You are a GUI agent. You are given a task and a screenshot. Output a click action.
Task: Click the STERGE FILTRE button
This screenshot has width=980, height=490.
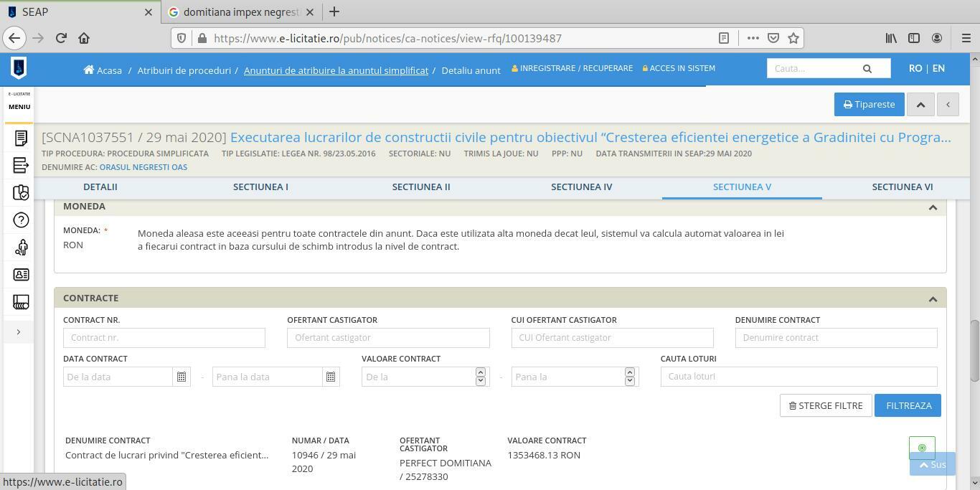click(x=825, y=405)
